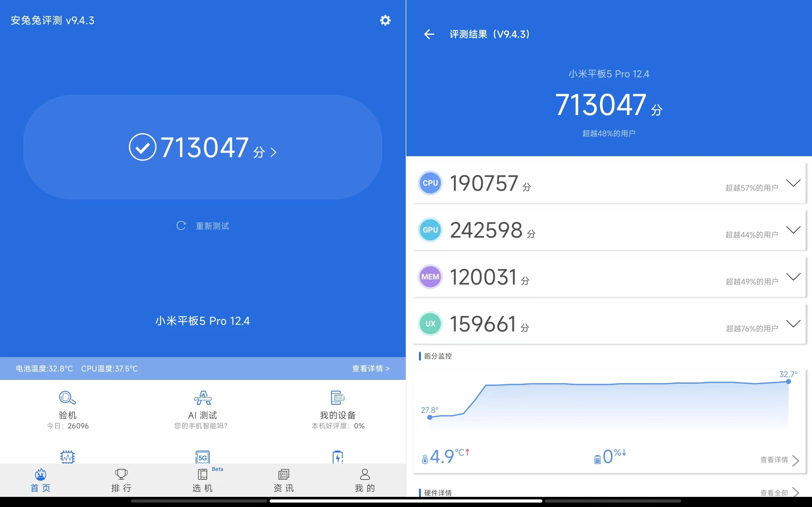Expand the CPU score details
Viewport: 812px width, 507px height.
[793, 183]
